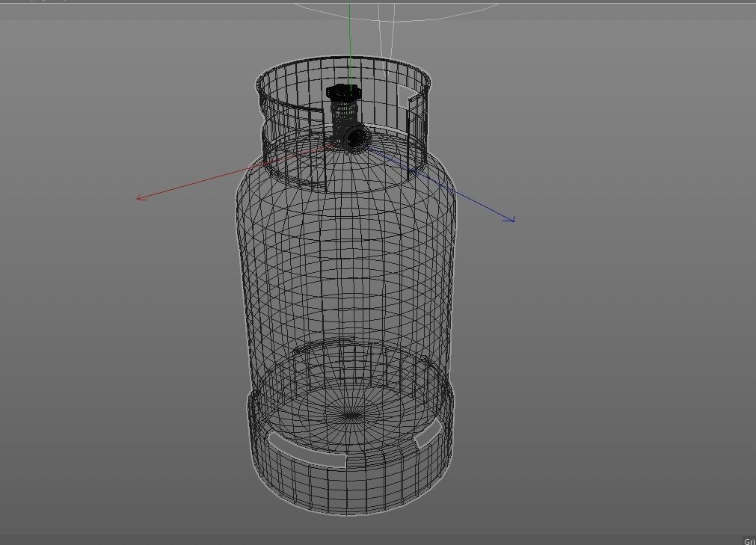Select the top collar guard ring mesh
The width and height of the screenshot is (756, 545).
click(x=343, y=124)
